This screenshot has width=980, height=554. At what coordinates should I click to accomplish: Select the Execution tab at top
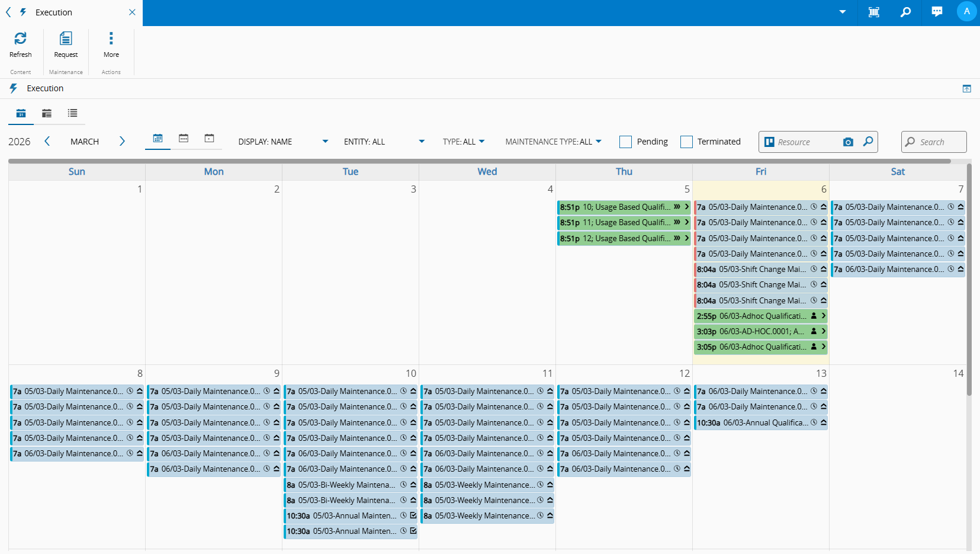53,12
